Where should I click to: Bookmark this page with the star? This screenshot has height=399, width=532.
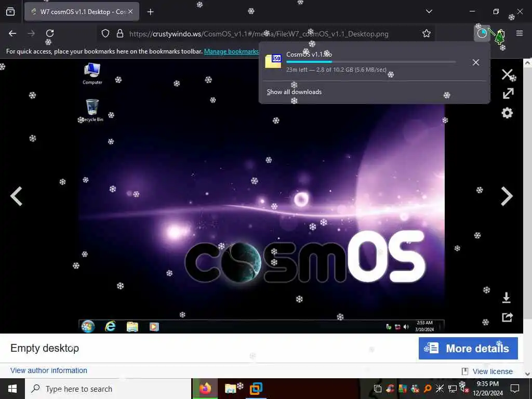click(427, 34)
